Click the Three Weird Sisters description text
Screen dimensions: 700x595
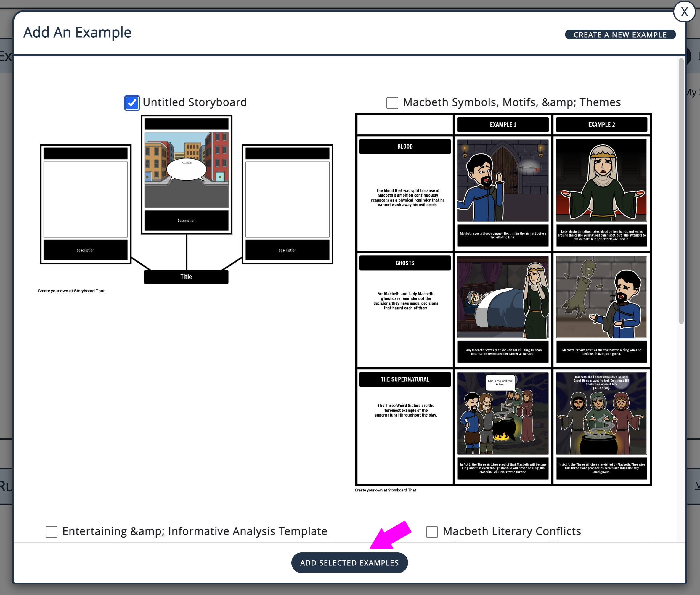[406, 410]
